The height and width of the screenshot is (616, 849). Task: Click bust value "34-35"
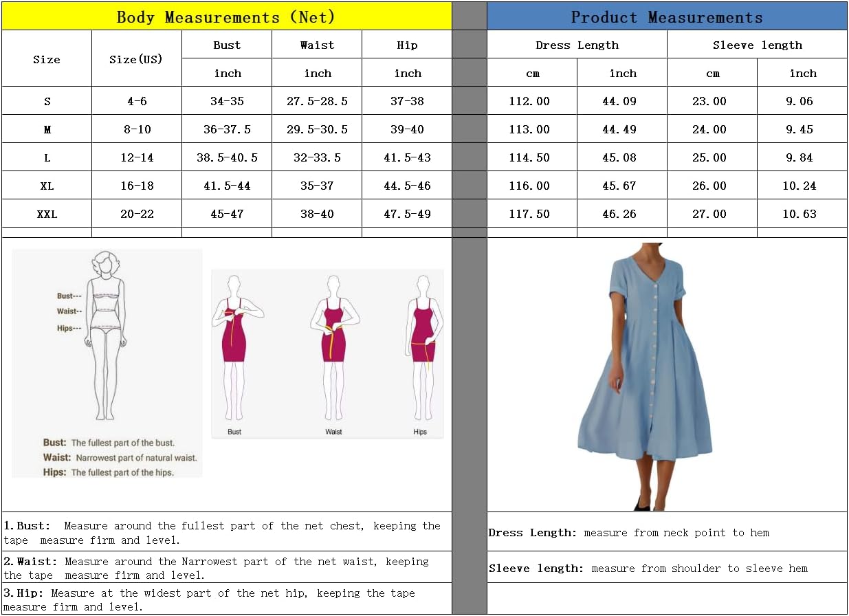tap(227, 101)
